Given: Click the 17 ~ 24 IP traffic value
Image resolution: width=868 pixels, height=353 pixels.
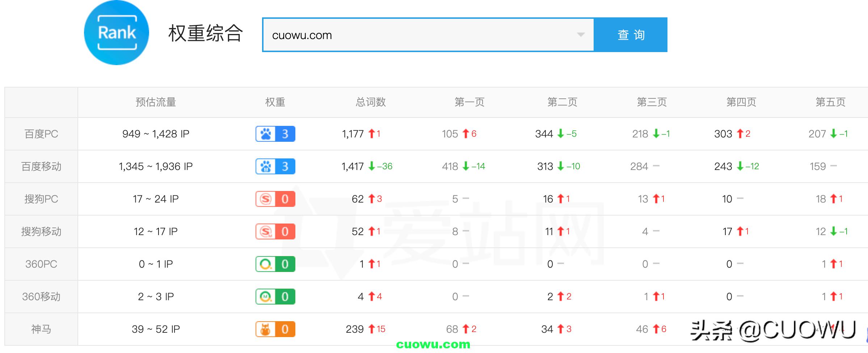Looking at the screenshot, I should 156,199.
